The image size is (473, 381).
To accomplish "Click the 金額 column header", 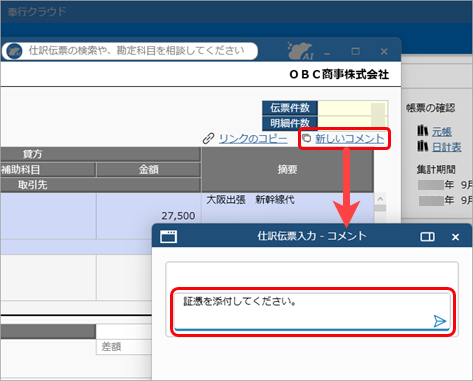I will click(x=148, y=170).
